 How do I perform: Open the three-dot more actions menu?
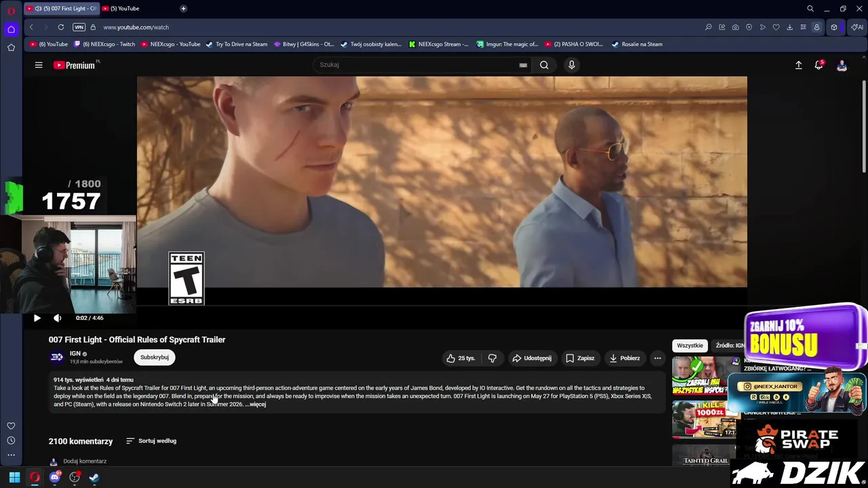click(657, 358)
